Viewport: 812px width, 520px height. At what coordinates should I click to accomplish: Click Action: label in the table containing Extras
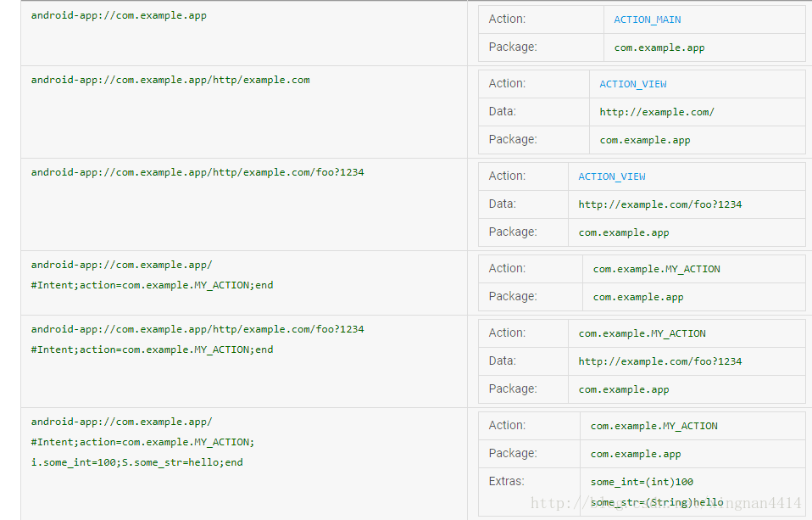click(x=507, y=425)
